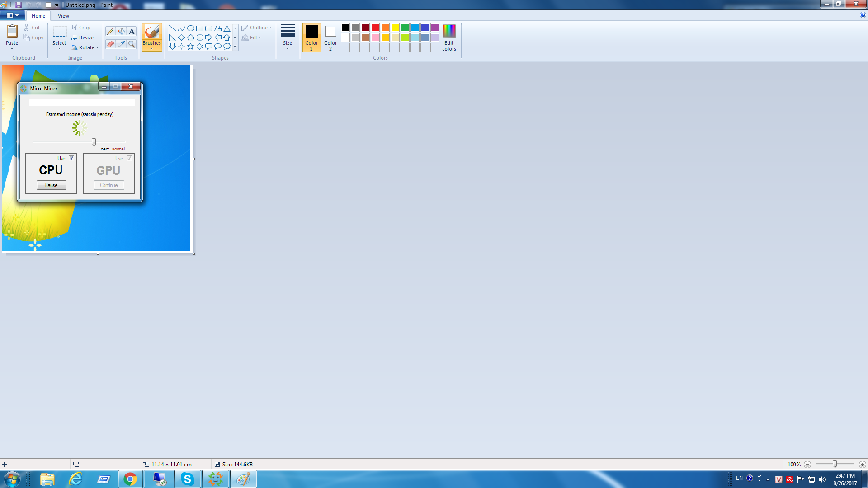
Task: Pick the Color picker eyedropper tool
Action: click(x=121, y=44)
